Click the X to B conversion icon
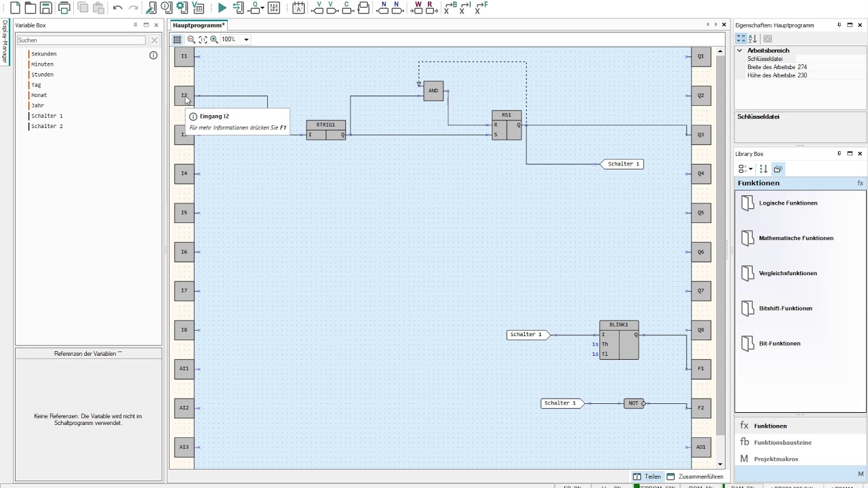Viewport: 868px width, 488px height. [x=450, y=8]
